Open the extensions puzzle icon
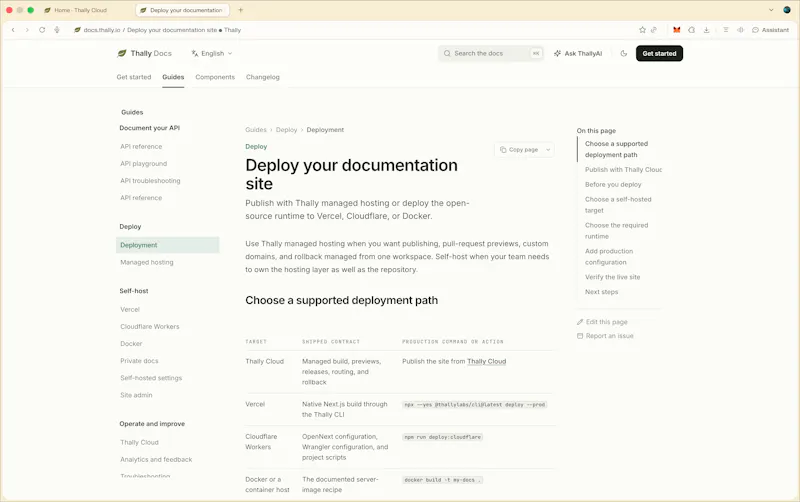This screenshot has width=800, height=502. (691, 30)
